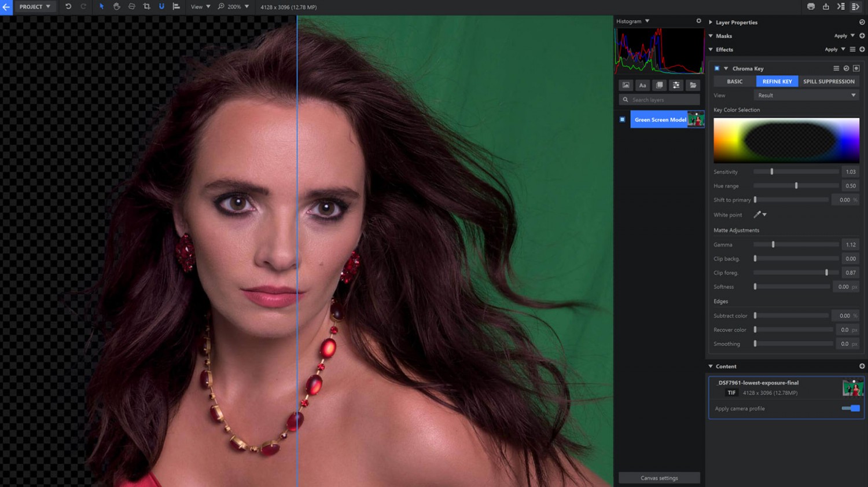Click into the Search layers field
This screenshot has width=868, height=487.
(664, 100)
